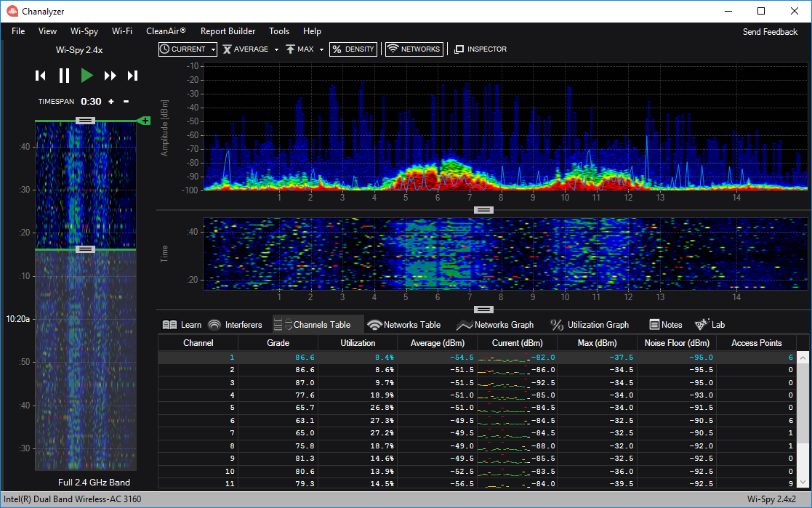Open the Notes tab
This screenshot has width=812, height=508.
tap(666, 325)
